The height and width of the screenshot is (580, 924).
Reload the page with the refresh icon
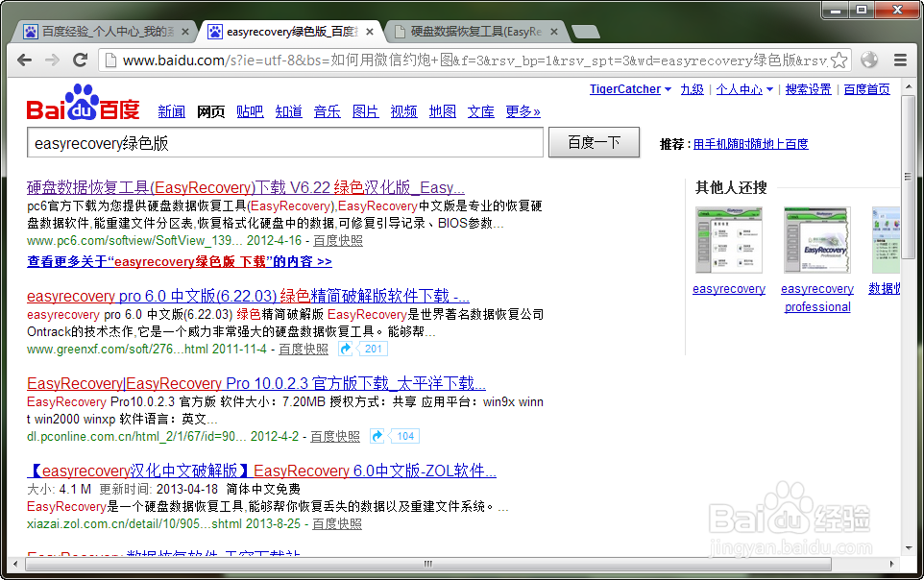(x=80, y=60)
